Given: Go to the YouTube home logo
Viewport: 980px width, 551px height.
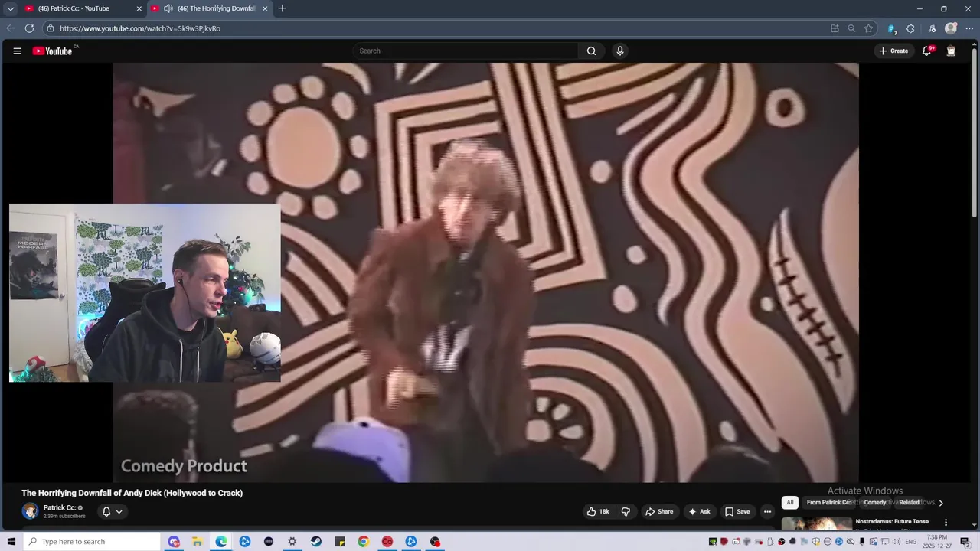Looking at the screenshot, I should 52,51.
